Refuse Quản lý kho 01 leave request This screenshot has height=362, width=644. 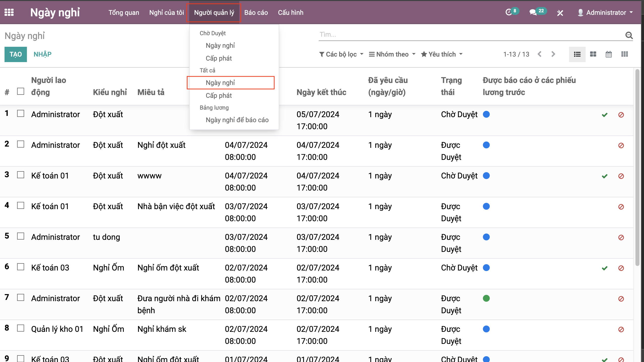(x=621, y=329)
